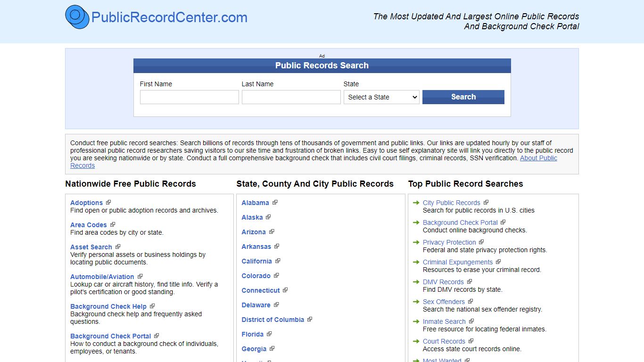Click the external link icon next to District of Columbia

click(310, 319)
